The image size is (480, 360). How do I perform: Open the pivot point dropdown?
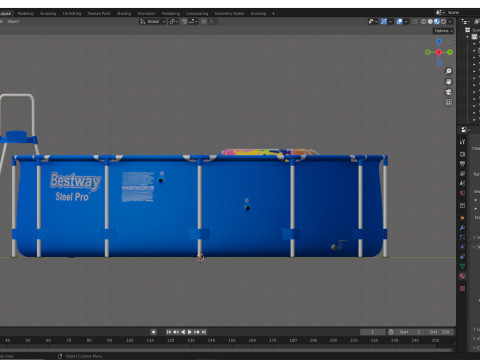click(x=174, y=21)
